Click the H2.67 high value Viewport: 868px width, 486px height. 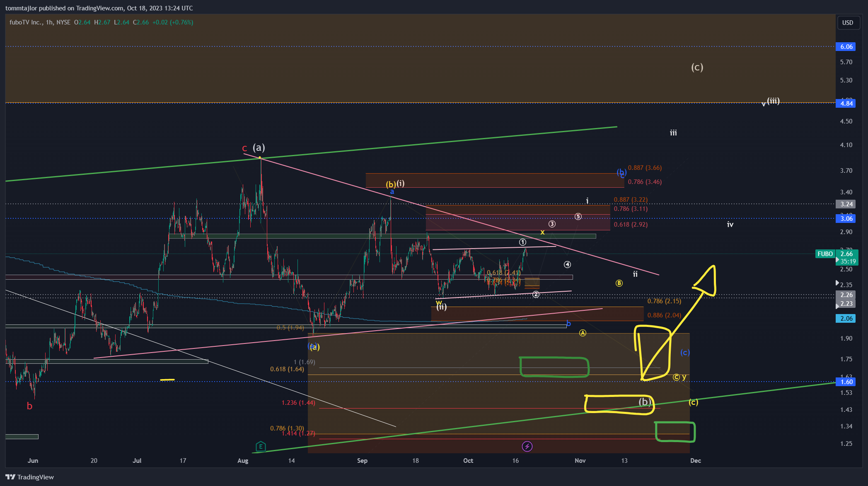pos(102,22)
